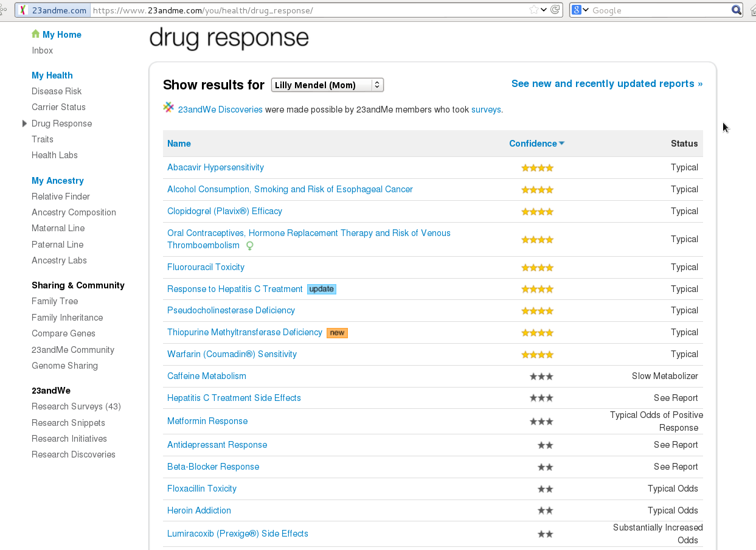Open the Abacavir Hypersensitivity report
The image size is (756, 550).
coord(215,167)
